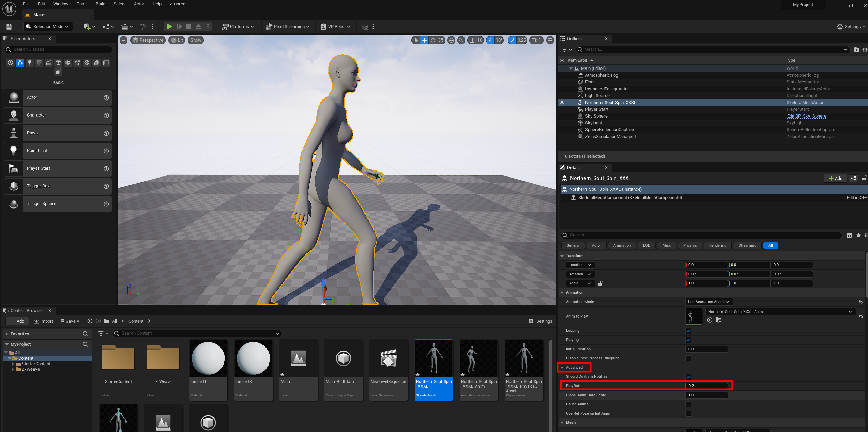Open the Platforms dropdown

238,26
